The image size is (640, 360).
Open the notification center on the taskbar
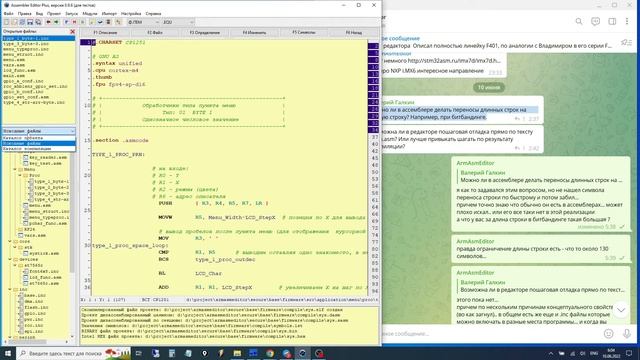629,353
